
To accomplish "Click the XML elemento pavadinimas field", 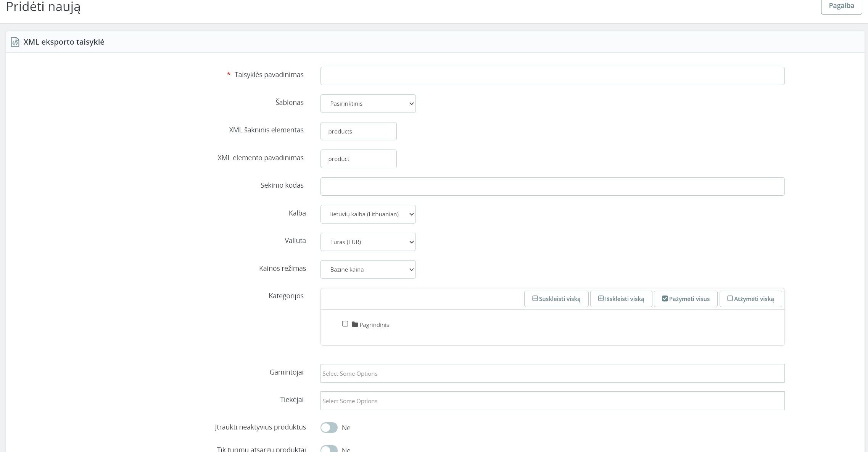I will [358, 159].
